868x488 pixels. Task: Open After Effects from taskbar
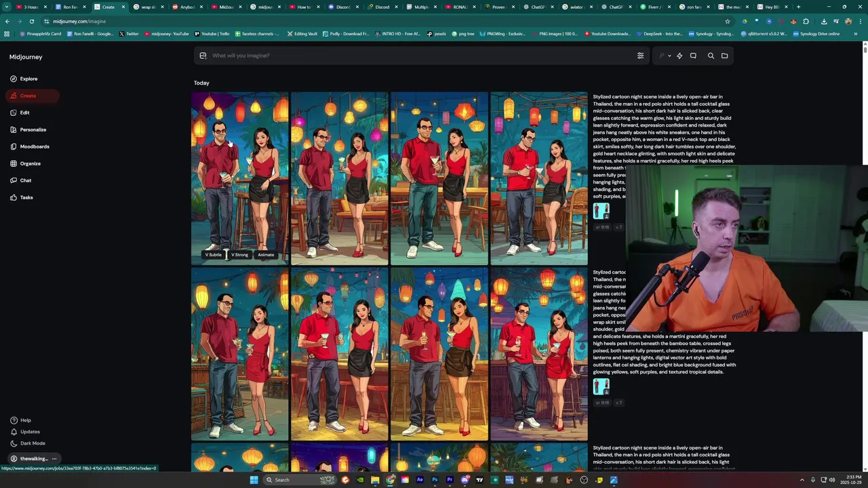point(420,480)
